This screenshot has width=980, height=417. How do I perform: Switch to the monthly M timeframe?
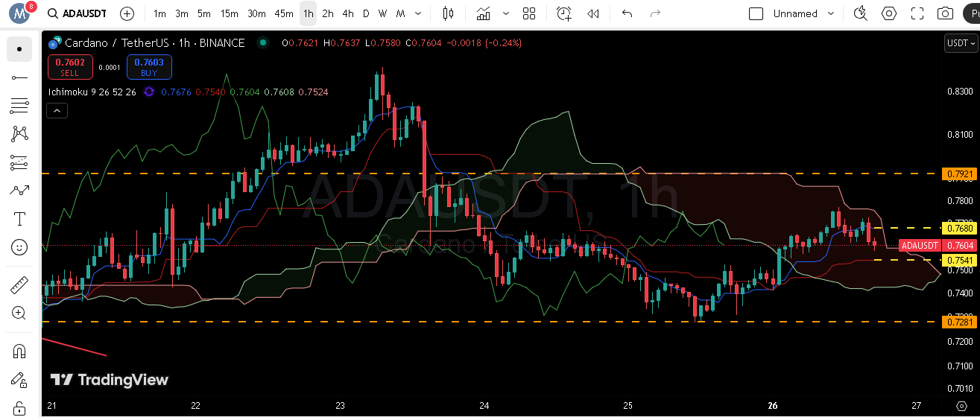point(400,13)
